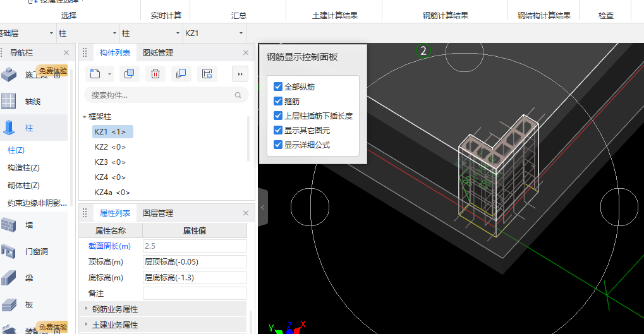The height and width of the screenshot is (334, 644).
Task: Open the 施工段 construction section category
Action: 33,75
